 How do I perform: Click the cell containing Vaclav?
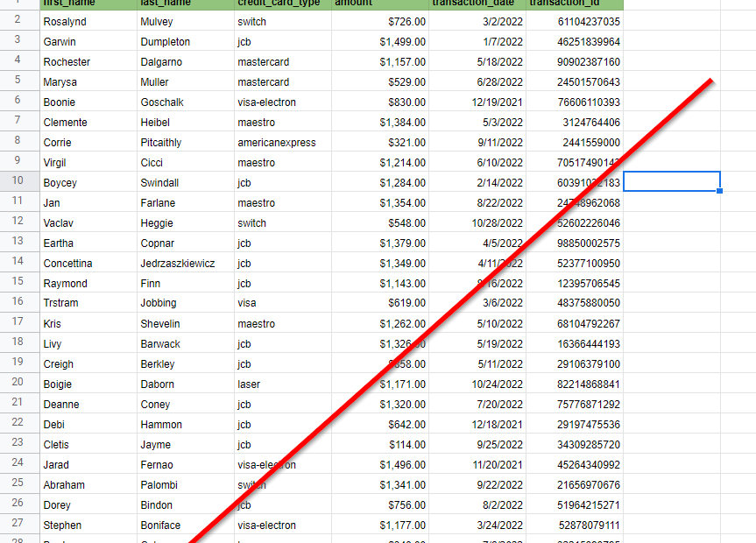pyautogui.click(x=88, y=222)
